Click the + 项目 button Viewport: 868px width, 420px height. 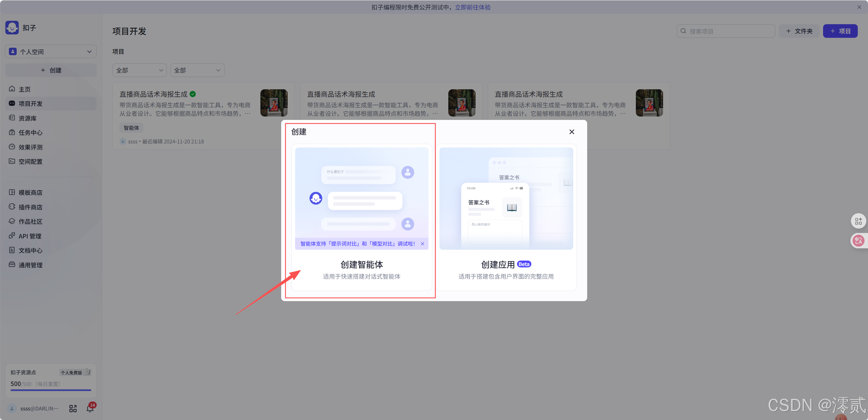pyautogui.click(x=840, y=31)
